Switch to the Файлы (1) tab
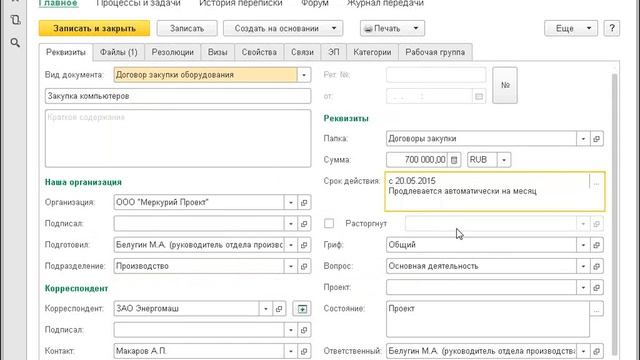 click(x=119, y=52)
